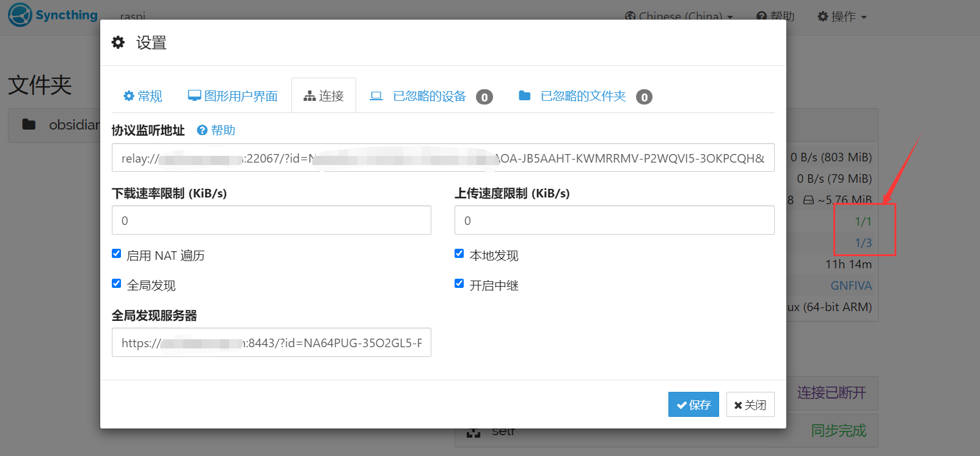Disable the 启用 NAT 遍历 checkbox
The width and height of the screenshot is (980, 456).
pyautogui.click(x=117, y=254)
